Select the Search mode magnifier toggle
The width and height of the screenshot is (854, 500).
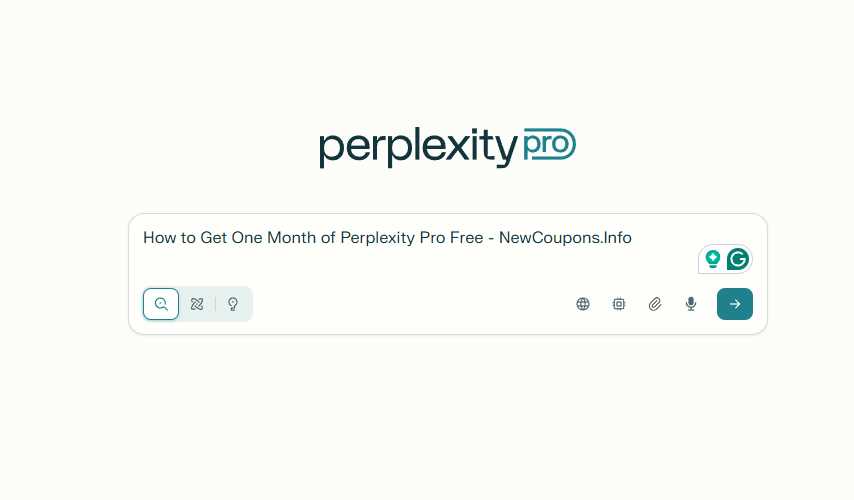(161, 304)
